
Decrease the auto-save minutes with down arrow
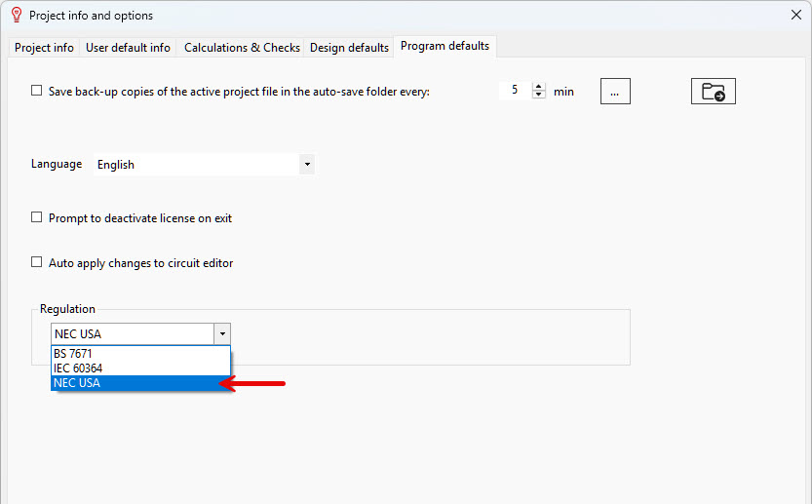538,95
